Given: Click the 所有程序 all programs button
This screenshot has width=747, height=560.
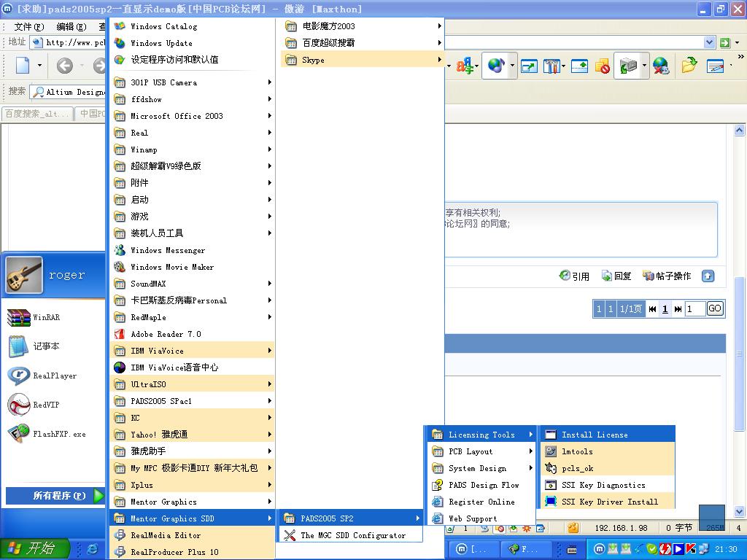Looking at the screenshot, I should pos(55,496).
